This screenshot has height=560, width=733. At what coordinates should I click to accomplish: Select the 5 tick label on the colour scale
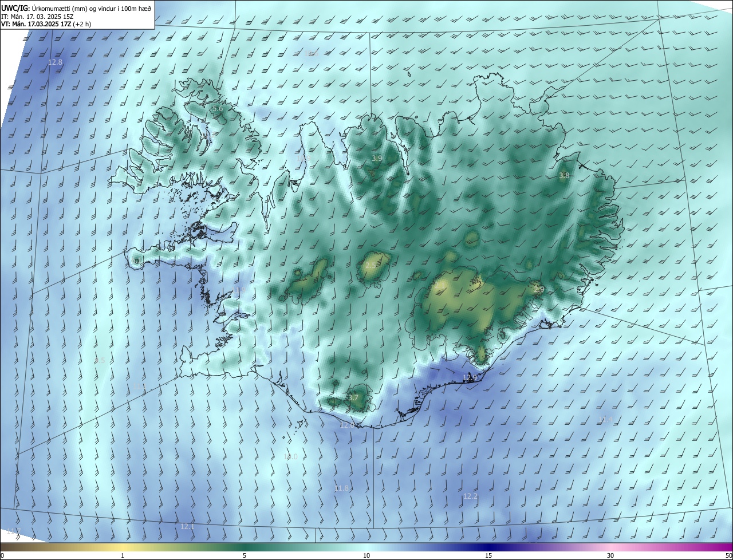tap(245, 555)
